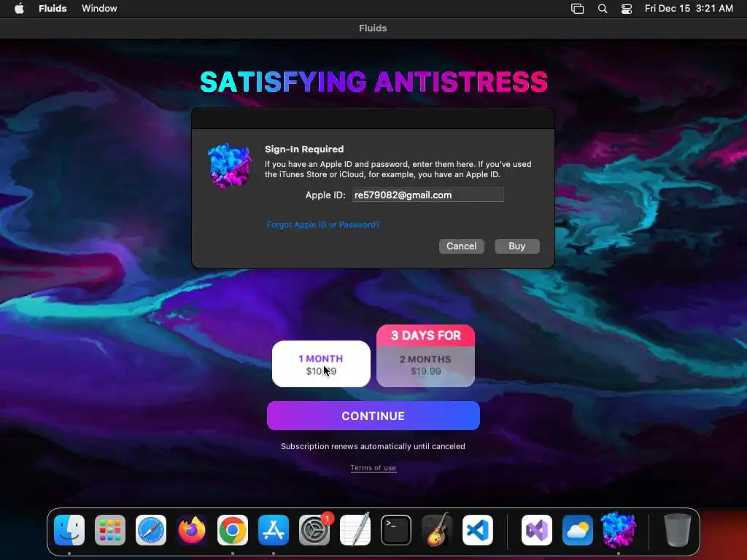Open TextEdit from the dock
This screenshot has height=560, width=747.
click(x=355, y=530)
